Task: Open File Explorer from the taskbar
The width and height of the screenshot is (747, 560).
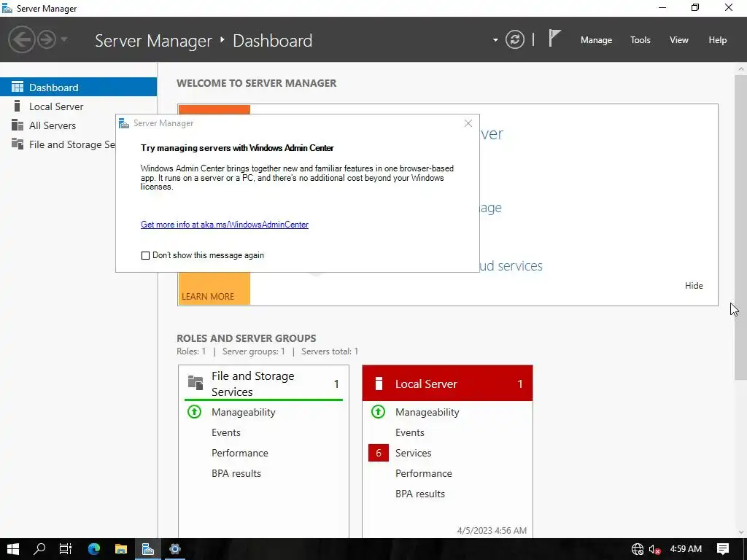Action: click(x=121, y=549)
